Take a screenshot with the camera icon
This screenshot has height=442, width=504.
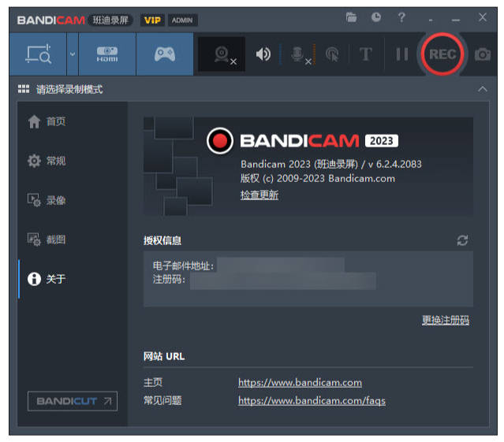(x=482, y=54)
